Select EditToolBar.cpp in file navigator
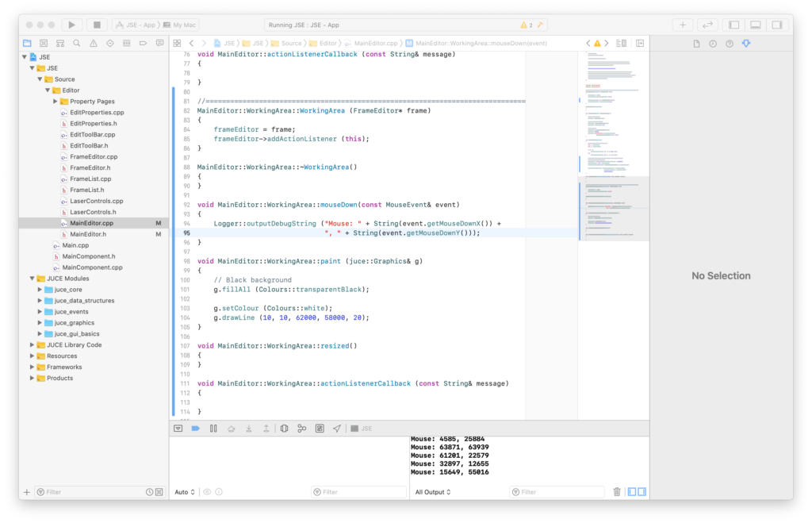 tap(92, 135)
